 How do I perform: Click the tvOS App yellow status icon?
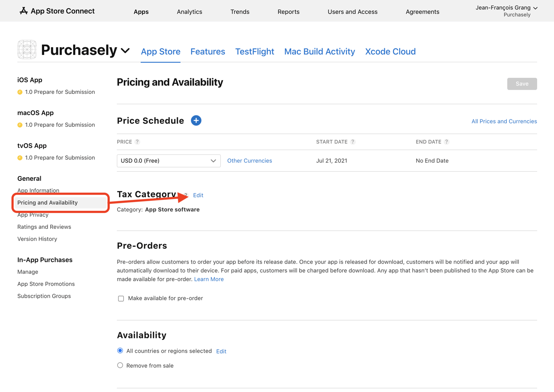click(20, 158)
